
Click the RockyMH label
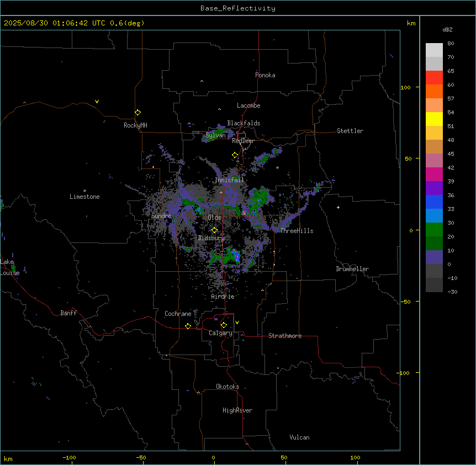[135, 125]
